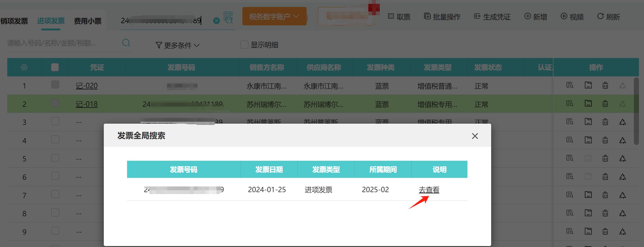This screenshot has height=247, width=644.
Task: Open the table column settings gear
Action: [24, 68]
